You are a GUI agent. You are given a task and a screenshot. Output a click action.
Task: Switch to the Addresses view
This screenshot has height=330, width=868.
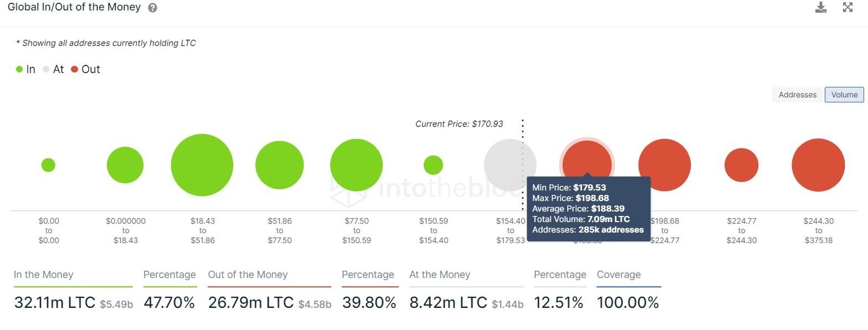[x=797, y=94]
